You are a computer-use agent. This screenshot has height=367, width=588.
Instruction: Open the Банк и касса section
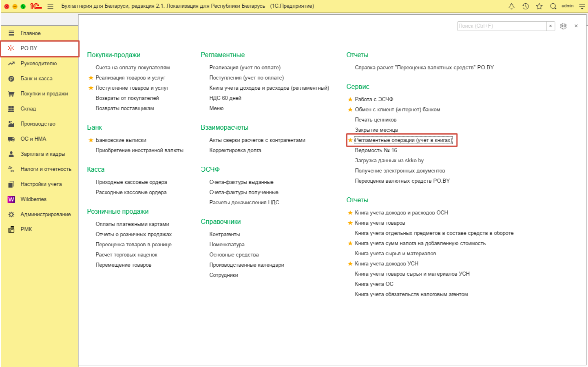point(36,79)
